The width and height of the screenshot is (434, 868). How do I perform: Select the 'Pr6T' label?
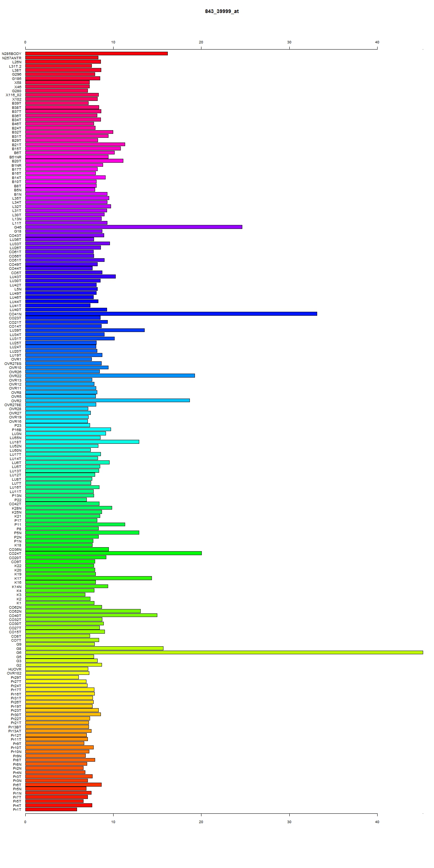coord(17,785)
